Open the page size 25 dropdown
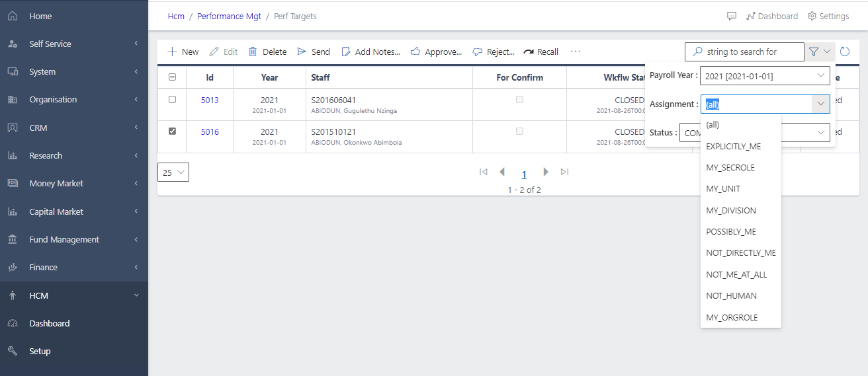 pos(173,172)
